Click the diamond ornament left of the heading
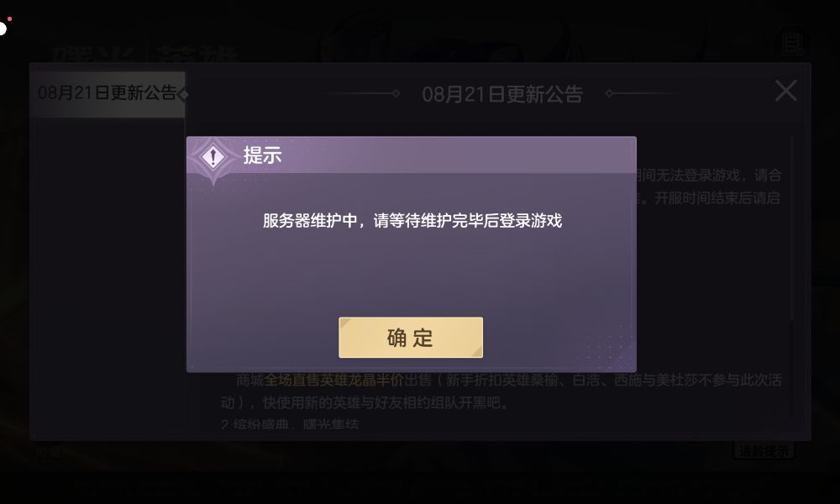 [396, 93]
